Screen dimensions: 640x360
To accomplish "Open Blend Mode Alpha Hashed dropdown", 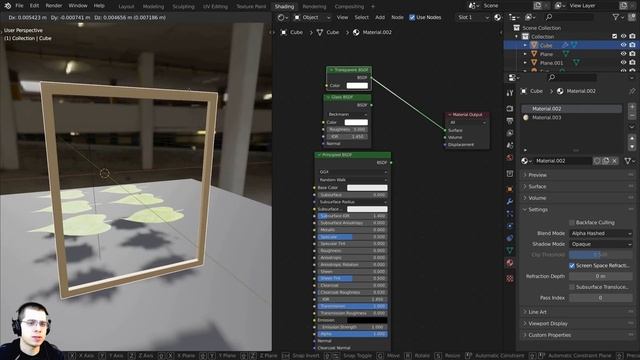I will [x=601, y=233].
